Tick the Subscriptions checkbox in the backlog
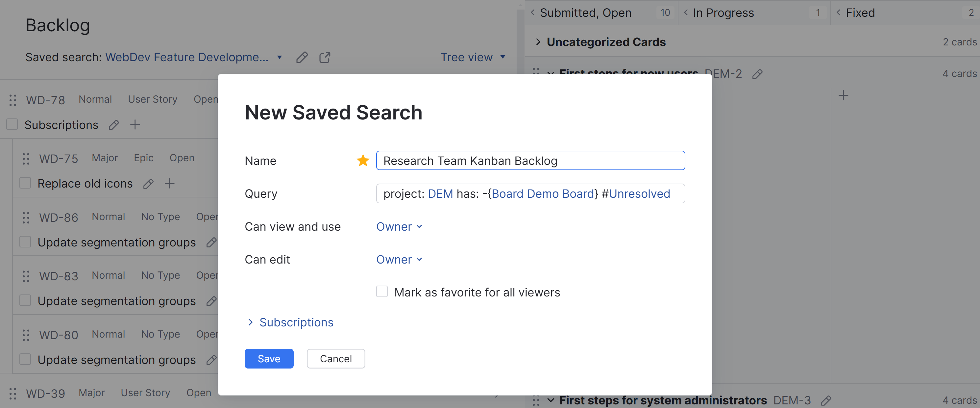 pyautogui.click(x=12, y=124)
